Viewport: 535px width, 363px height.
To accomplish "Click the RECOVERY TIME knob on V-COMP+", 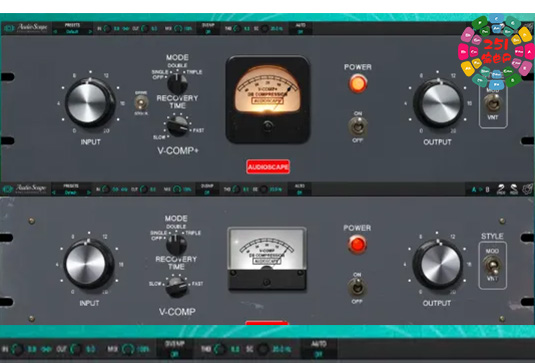I will pyautogui.click(x=177, y=126).
